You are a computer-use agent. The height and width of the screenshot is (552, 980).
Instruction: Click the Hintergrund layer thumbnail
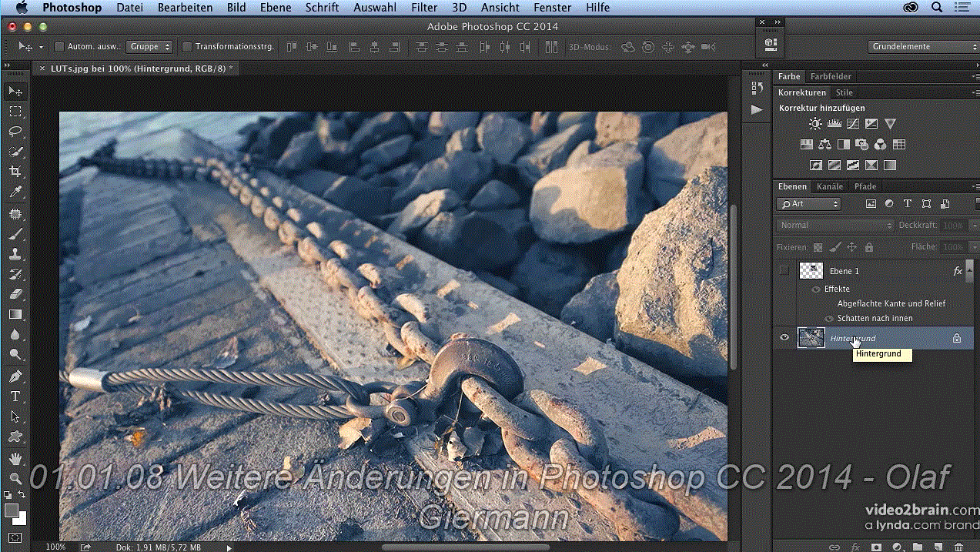(x=811, y=337)
